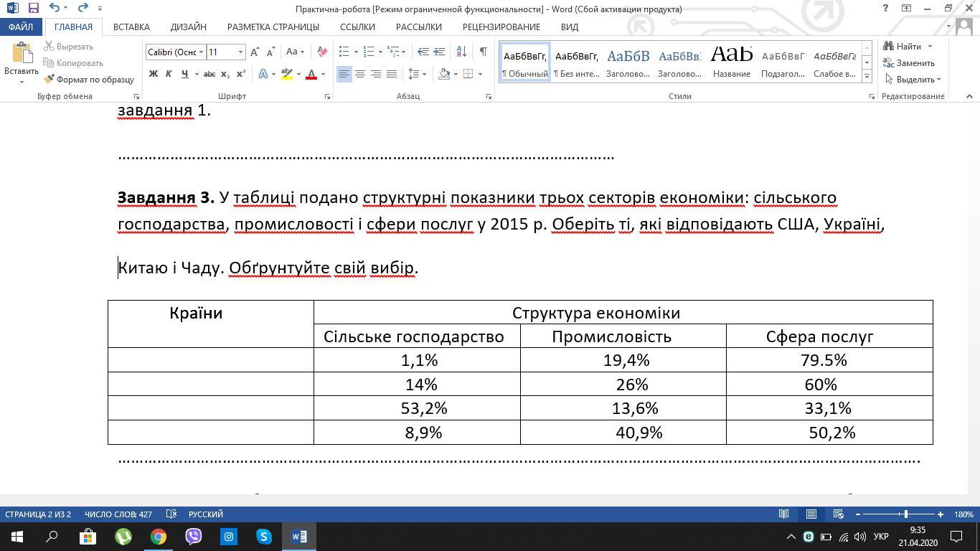Click the sort paragraphs icon
The height and width of the screenshot is (551, 980).
[x=461, y=52]
